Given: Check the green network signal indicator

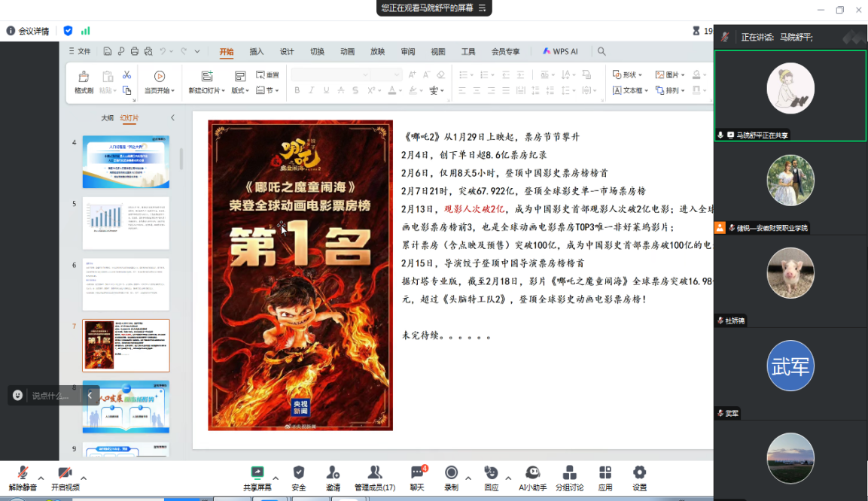Looking at the screenshot, I should 86,31.
